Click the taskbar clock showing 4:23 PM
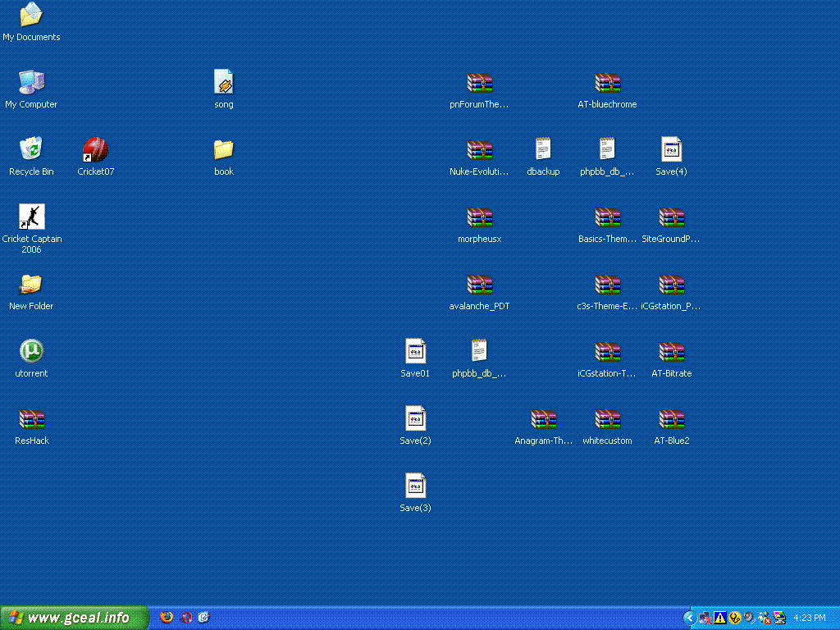Viewport: 840px width, 630px height. (810, 618)
